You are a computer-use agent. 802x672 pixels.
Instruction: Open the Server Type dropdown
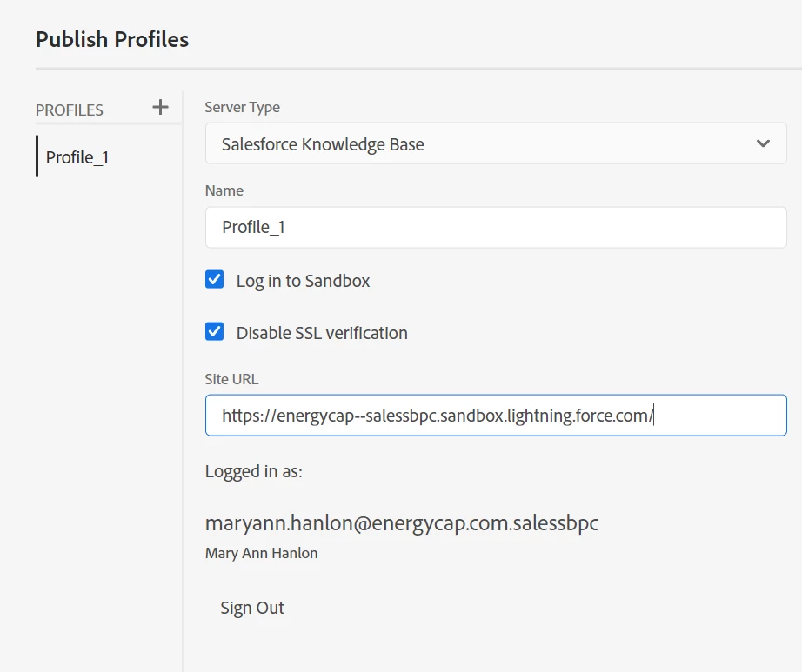click(496, 143)
